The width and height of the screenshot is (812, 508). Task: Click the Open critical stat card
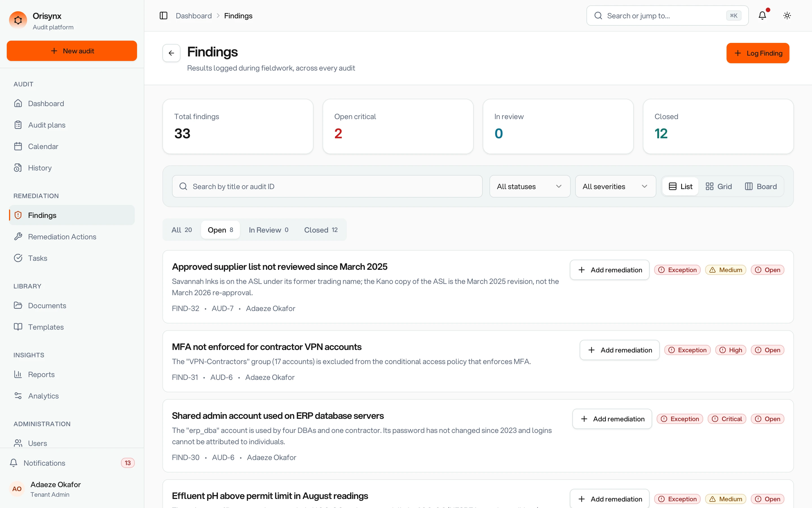coord(398,127)
